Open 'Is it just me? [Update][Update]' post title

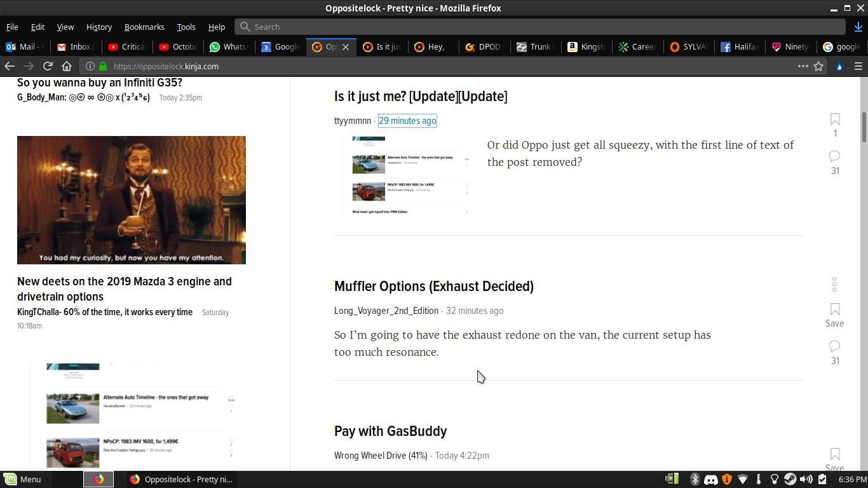[421, 97]
